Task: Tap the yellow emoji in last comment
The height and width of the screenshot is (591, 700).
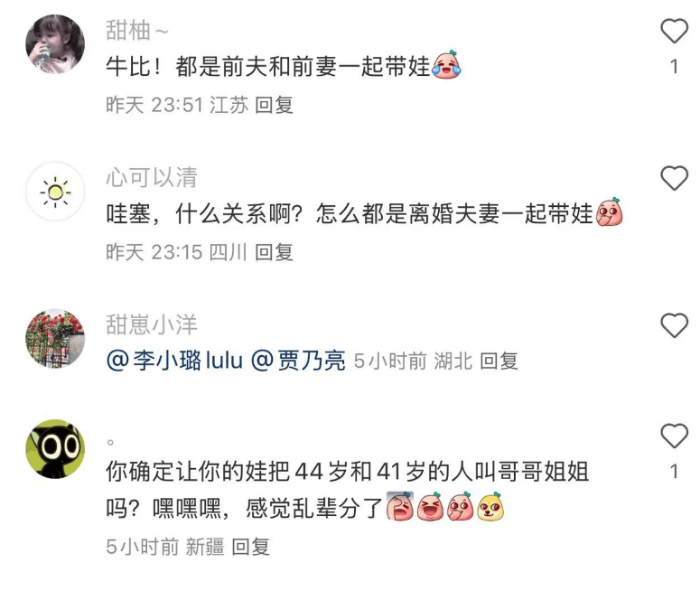Action: (490, 507)
